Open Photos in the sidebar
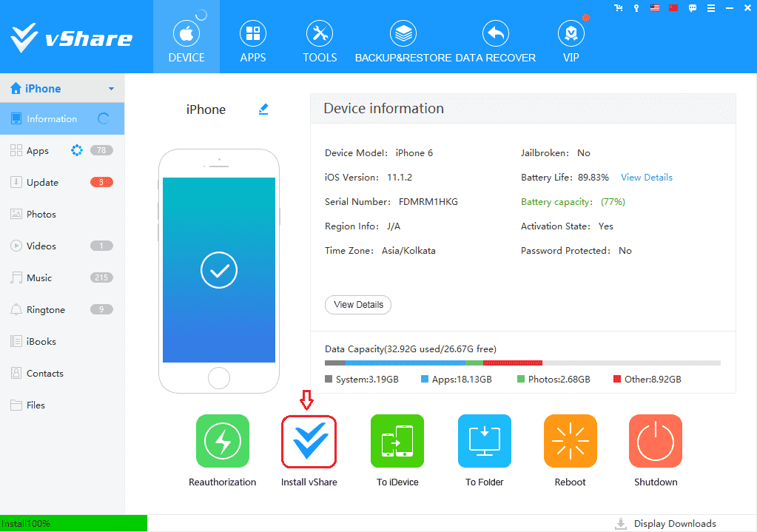The width and height of the screenshot is (757, 532). pyautogui.click(x=62, y=215)
